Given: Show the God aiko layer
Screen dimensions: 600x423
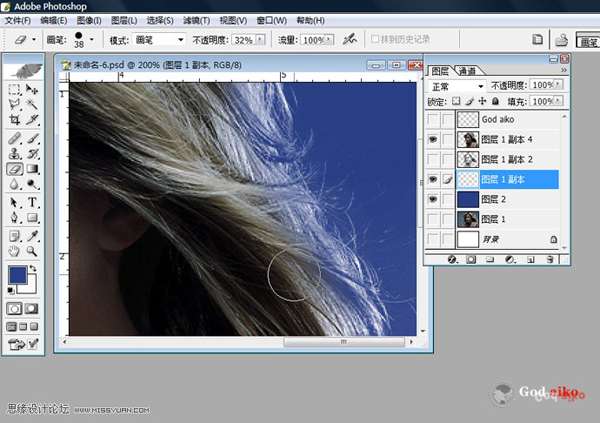Looking at the screenshot, I should point(432,119).
